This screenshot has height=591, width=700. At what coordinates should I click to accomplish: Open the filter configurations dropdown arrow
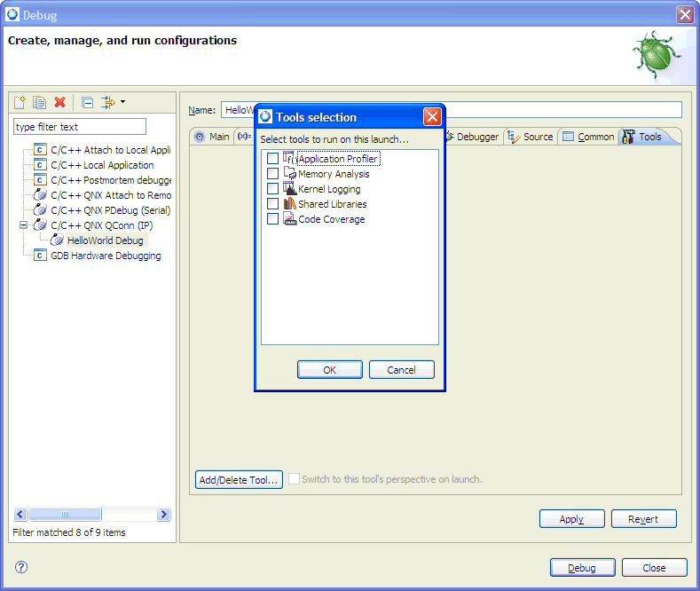[122, 102]
